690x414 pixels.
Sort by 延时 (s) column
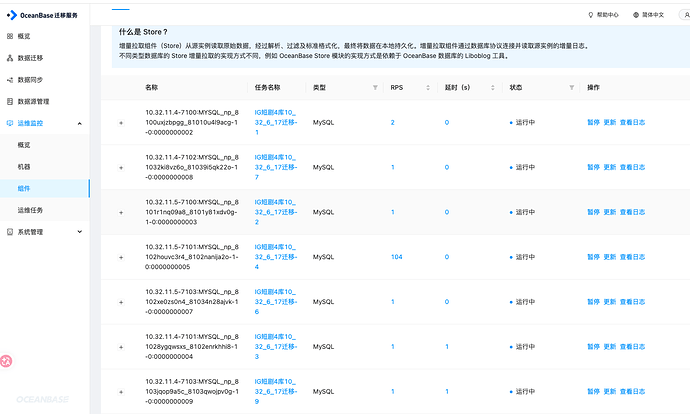(492, 88)
